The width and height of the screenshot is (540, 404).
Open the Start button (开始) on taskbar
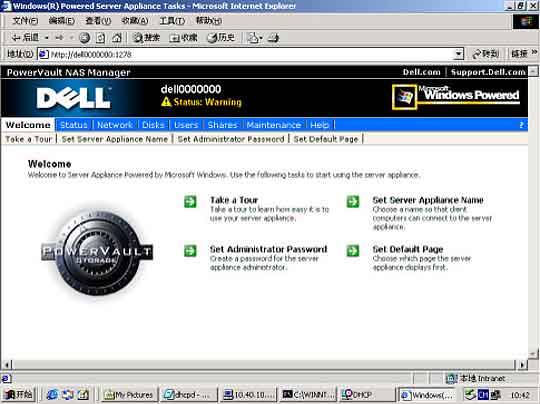pyautogui.click(x=19, y=394)
